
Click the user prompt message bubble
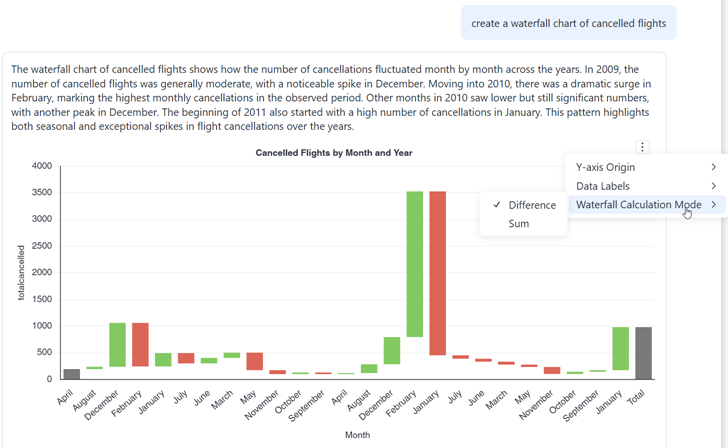[x=568, y=23]
